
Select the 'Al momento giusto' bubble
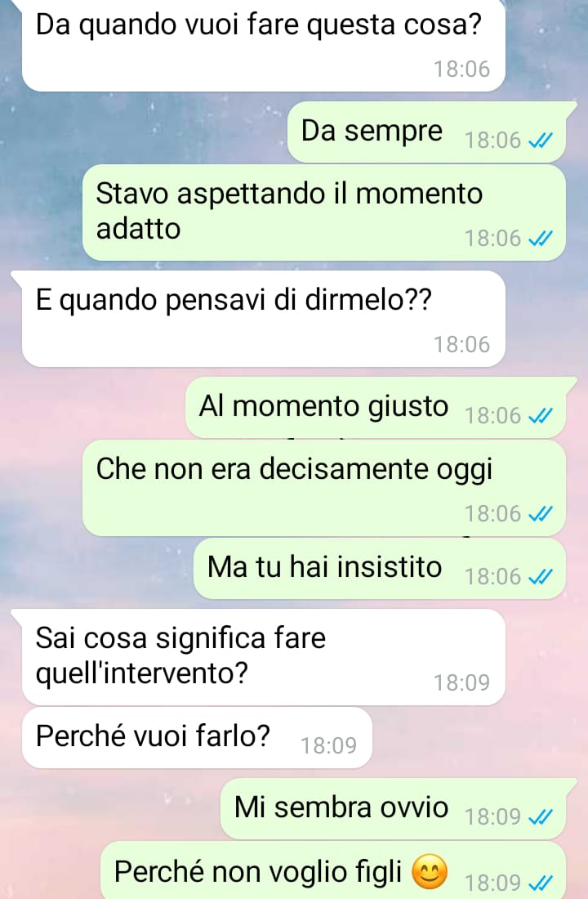click(376, 408)
